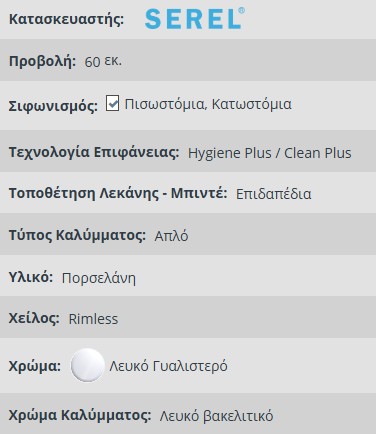Click the Rimless rim value

[93, 319]
